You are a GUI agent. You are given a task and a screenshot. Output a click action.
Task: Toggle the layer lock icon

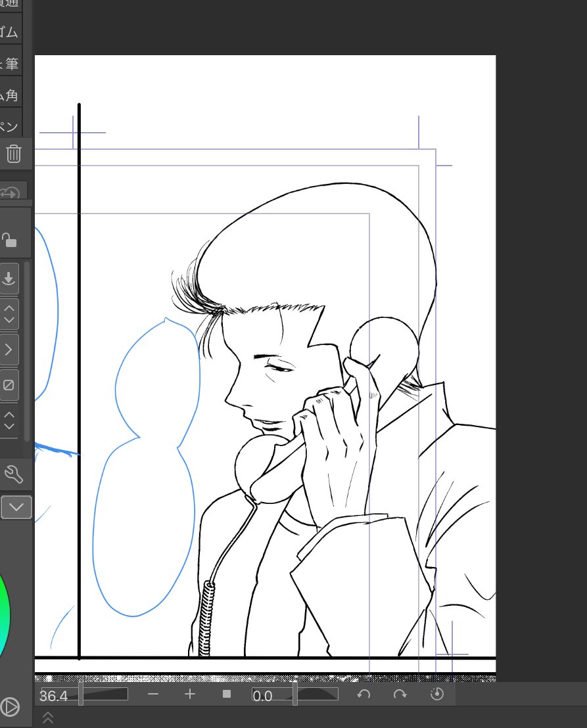pos(9,240)
